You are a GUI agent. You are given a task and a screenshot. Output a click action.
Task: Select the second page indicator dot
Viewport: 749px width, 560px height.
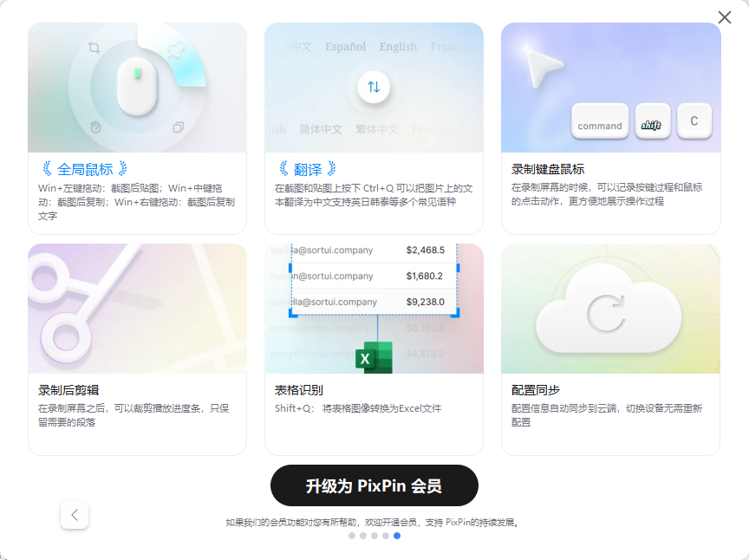[363, 536]
